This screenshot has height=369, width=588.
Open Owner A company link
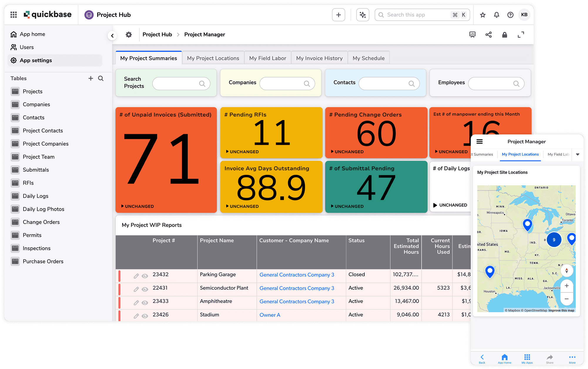[x=270, y=315]
